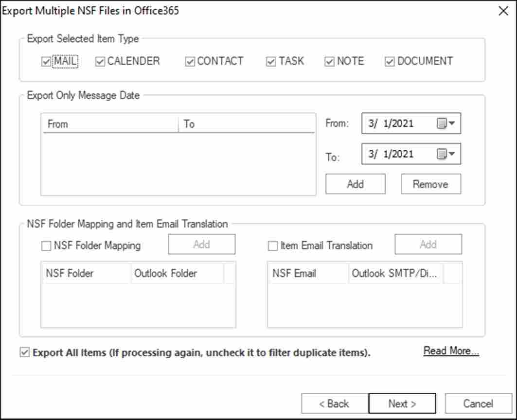Uncheck the NOTE checkbox
517x420 pixels.
pyautogui.click(x=330, y=62)
